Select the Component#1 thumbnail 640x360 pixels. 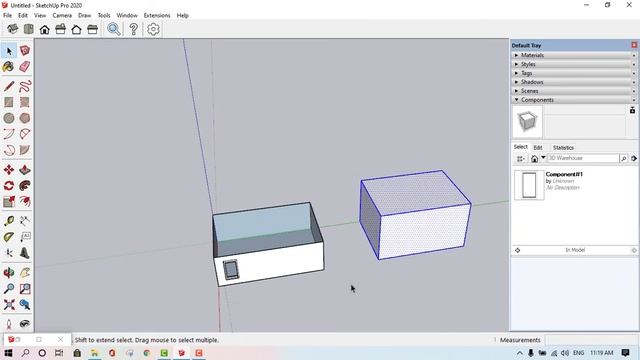[529, 185]
